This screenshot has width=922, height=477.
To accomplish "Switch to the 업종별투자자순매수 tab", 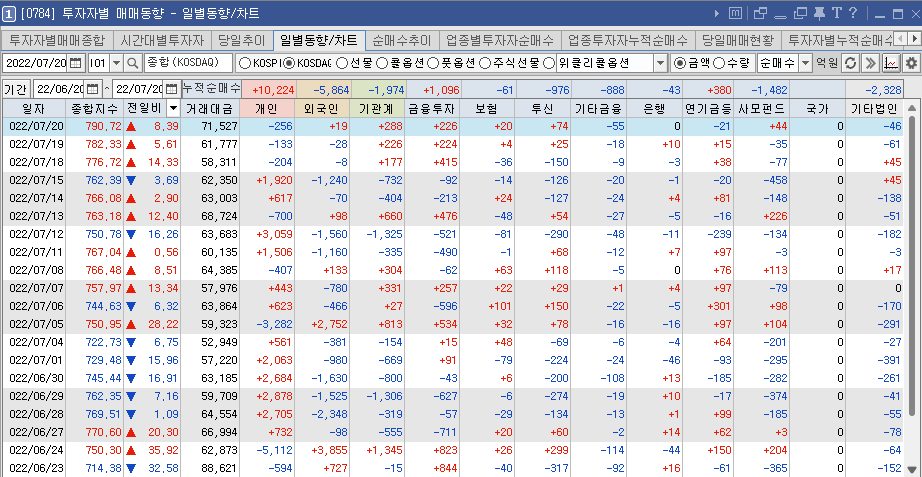I will (500, 41).
